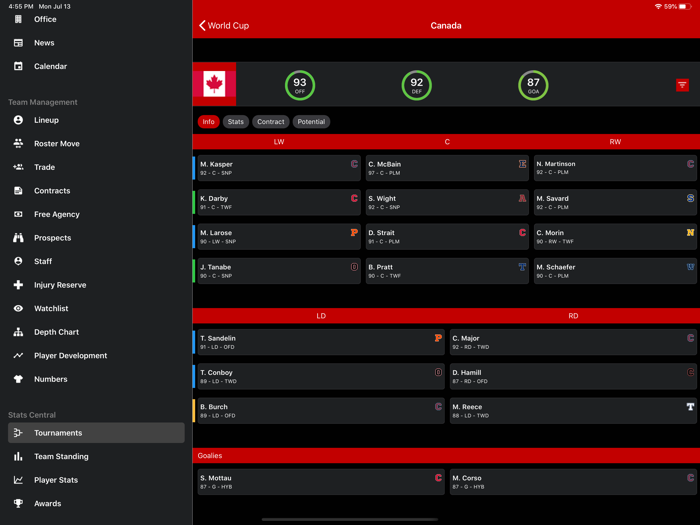Open D. Strait player card

(x=447, y=237)
